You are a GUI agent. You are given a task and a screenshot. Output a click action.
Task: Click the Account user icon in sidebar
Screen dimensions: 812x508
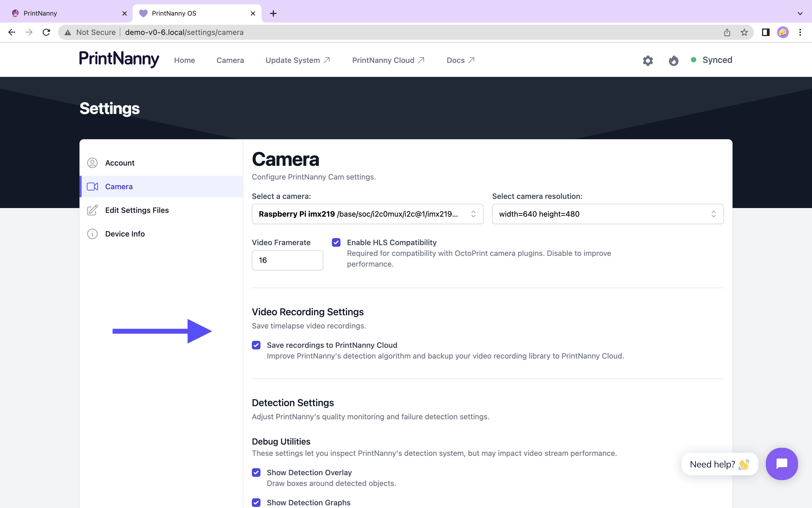pos(92,163)
